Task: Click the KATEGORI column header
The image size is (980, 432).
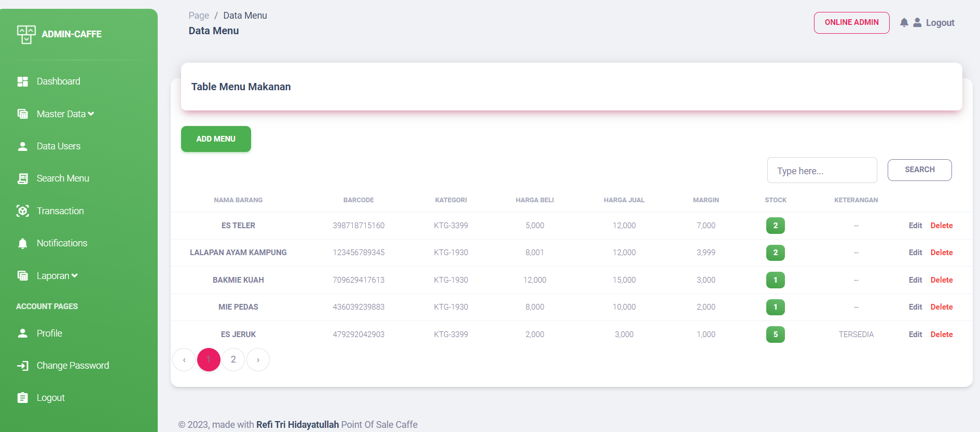Action: (451, 200)
